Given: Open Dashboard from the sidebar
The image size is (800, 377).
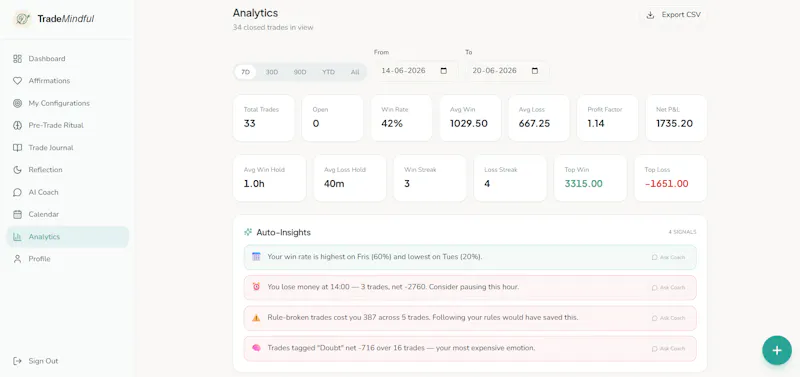Looking at the screenshot, I should coord(67,59).
